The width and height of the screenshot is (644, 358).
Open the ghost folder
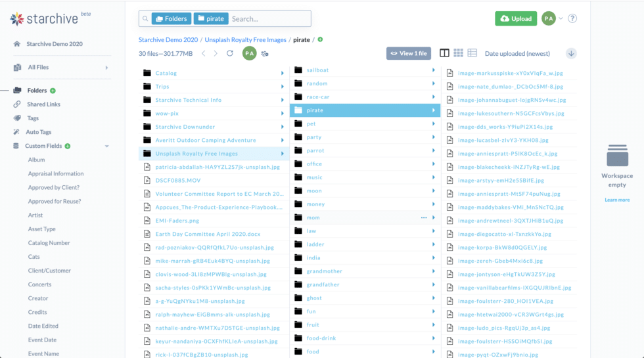[x=314, y=298]
